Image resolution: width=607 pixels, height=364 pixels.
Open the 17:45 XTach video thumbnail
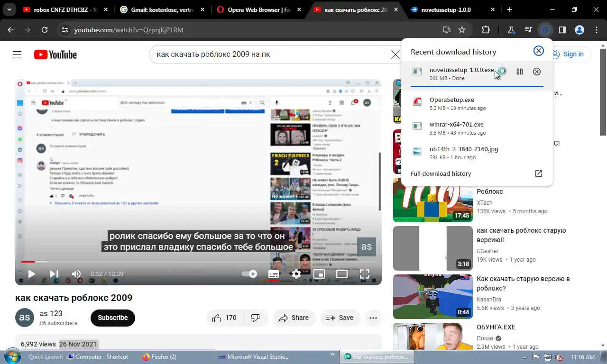click(x=433, y=200)
